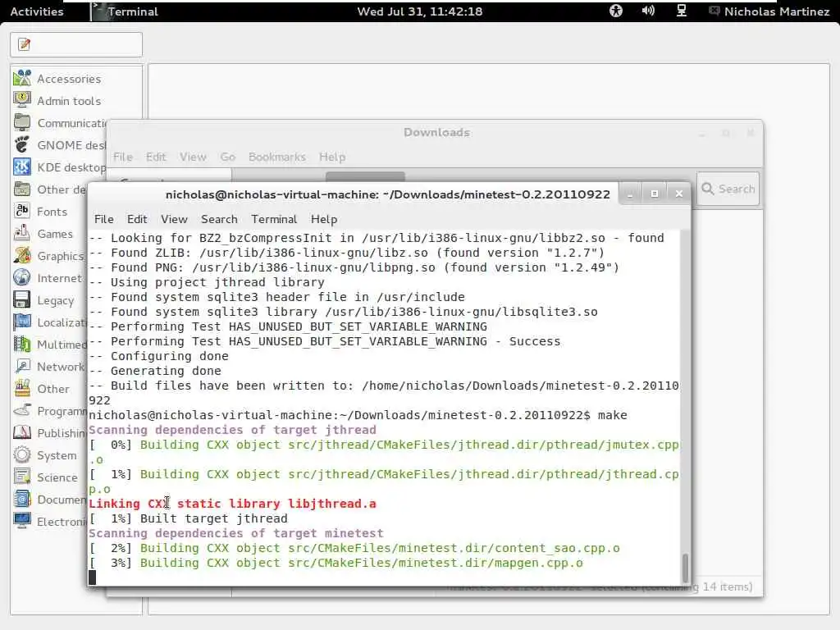
Task: Click the 'make' command prompt line
Action: pyautogui.click(x=358, y=415)
